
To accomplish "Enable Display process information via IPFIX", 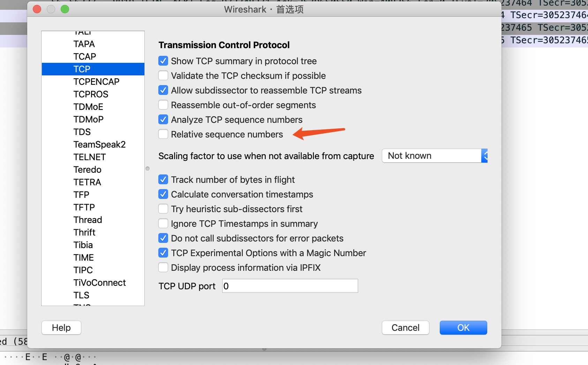I will click(x=163, y=267).
